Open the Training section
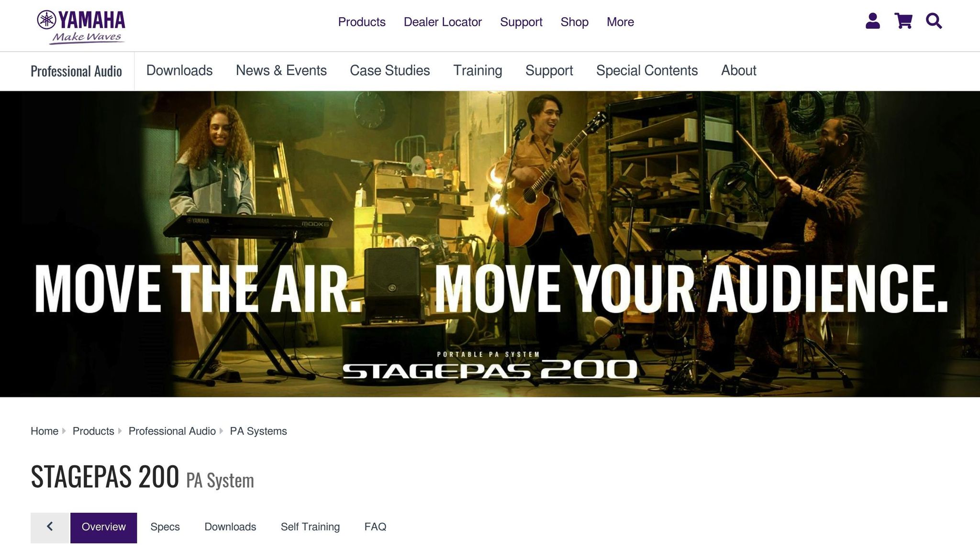This screenshot has height=551, width=980. click(x=478, y=70)
